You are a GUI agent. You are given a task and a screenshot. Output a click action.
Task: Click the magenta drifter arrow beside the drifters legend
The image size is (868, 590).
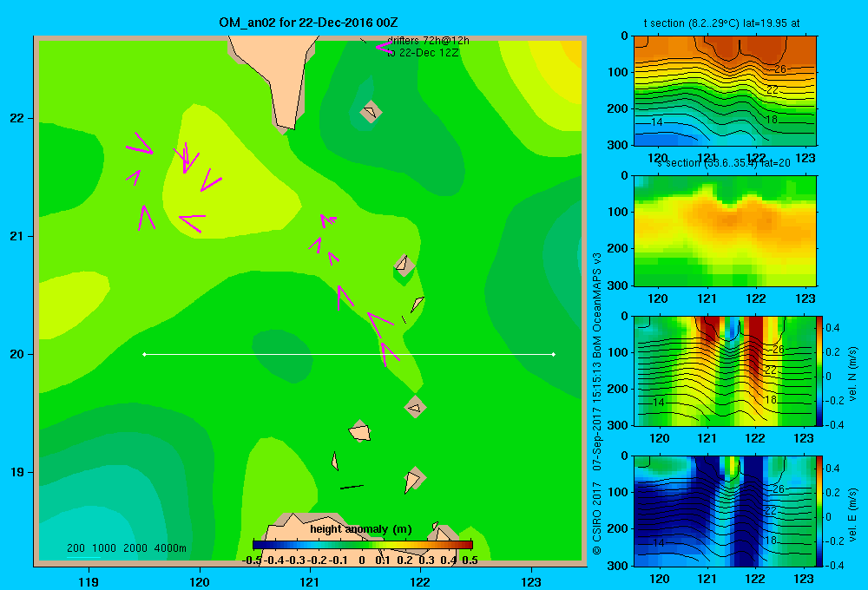[x=384, y=47]
